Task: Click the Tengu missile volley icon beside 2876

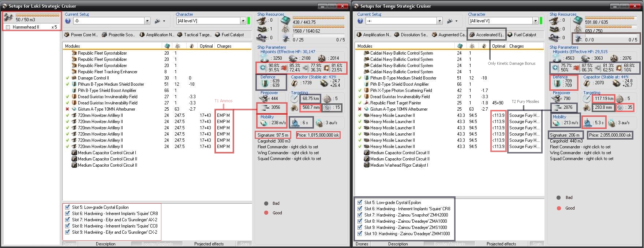Action: point(557,108)
